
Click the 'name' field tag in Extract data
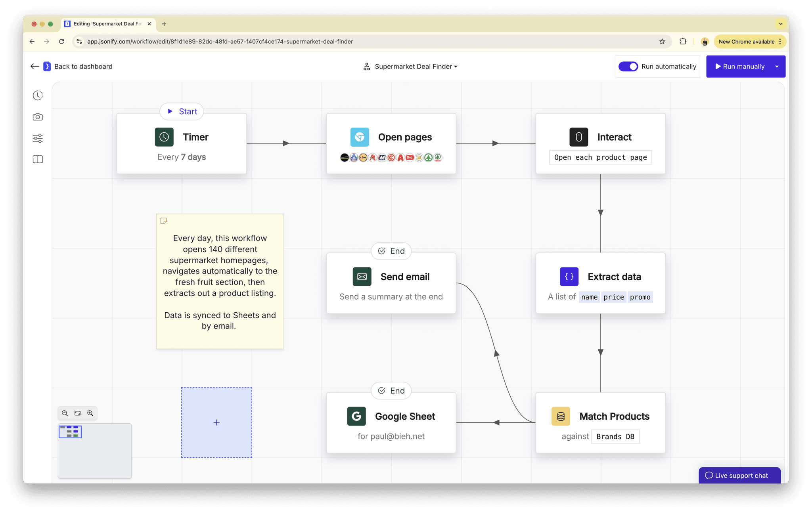589,297
